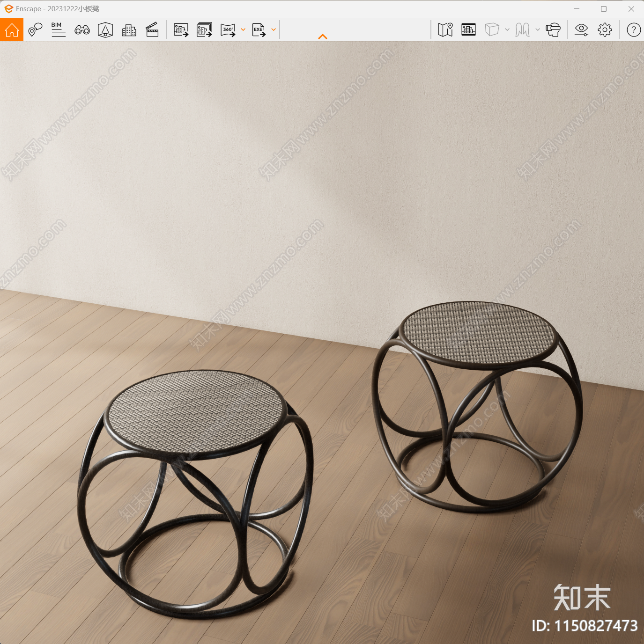The width and height of the screenshot is (644, 644).
Task: Open the Video Editor clapperboard icon
Action: click(x=152, y=29)
